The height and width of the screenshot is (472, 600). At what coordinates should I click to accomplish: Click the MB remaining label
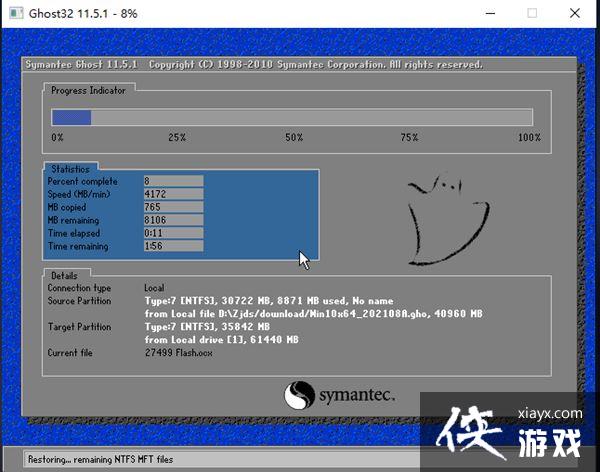73,220
